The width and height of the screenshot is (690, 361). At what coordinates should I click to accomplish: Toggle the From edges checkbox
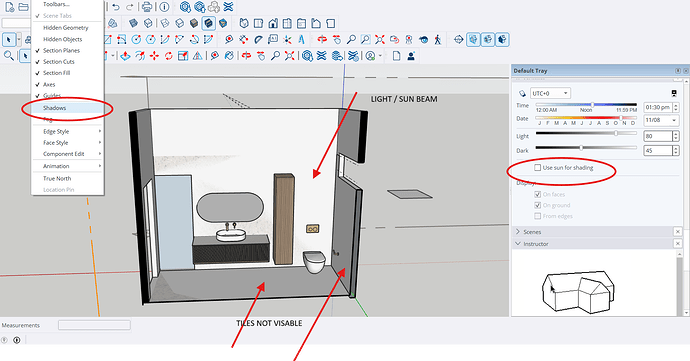coord(537,216)
